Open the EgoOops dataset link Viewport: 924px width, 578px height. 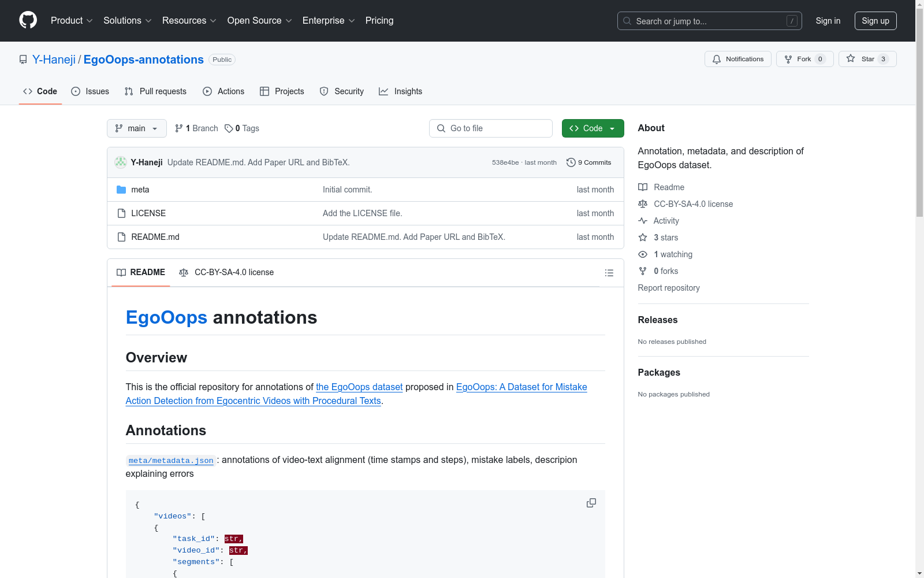[359, 387]
